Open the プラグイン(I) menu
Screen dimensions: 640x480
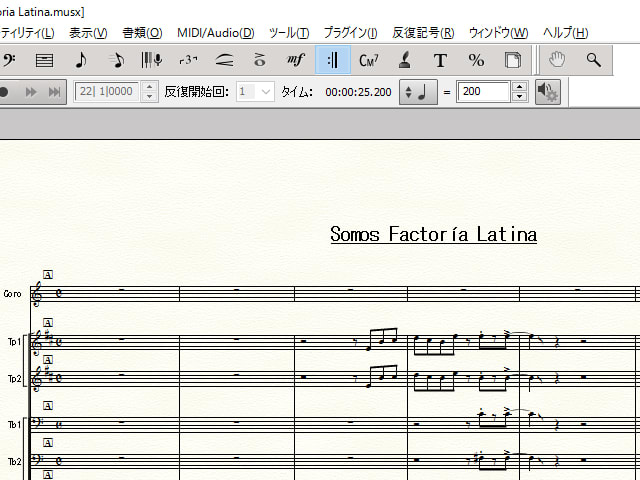tap(350, 33)
